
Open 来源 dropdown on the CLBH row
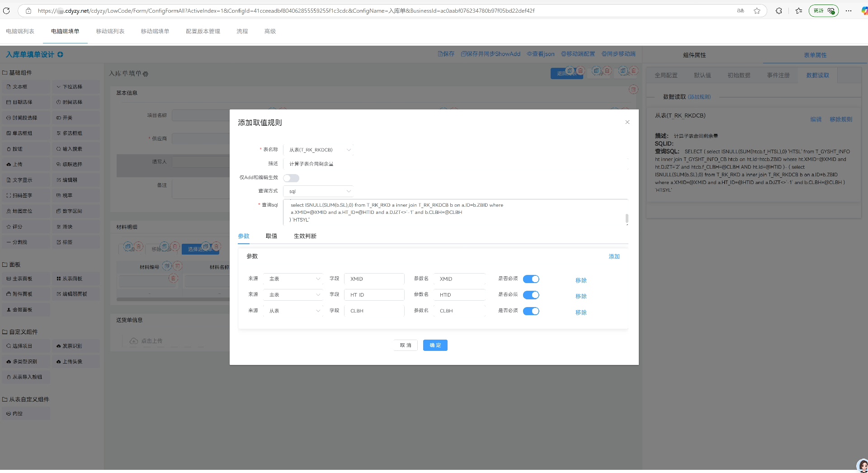coord(294,311)
